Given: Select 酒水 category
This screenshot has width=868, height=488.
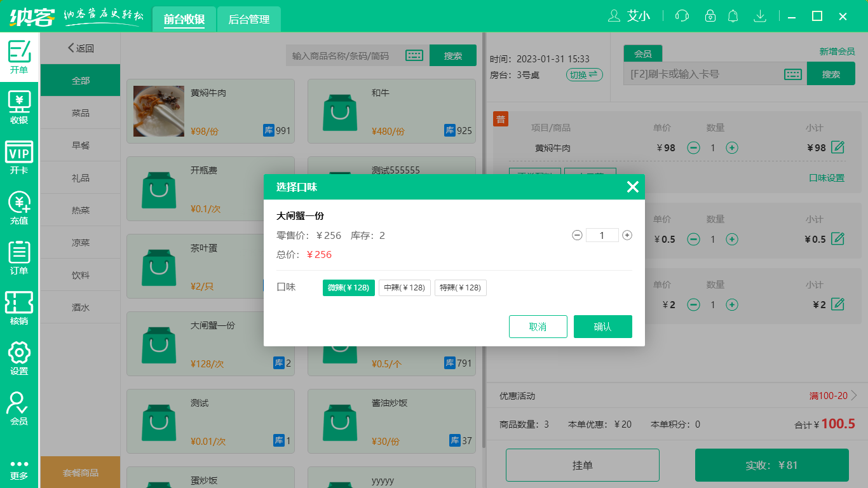Looking at the screenshot, I should tap(81, 308).
